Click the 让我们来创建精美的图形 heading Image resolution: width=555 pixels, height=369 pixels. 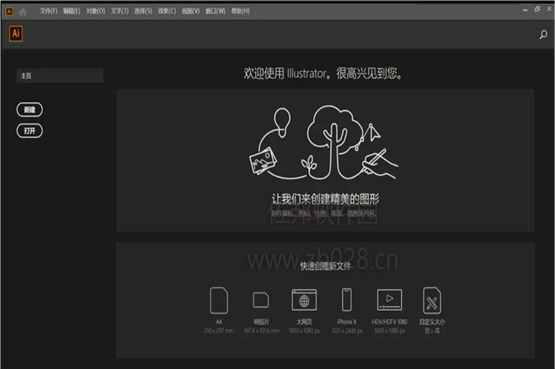325,199
